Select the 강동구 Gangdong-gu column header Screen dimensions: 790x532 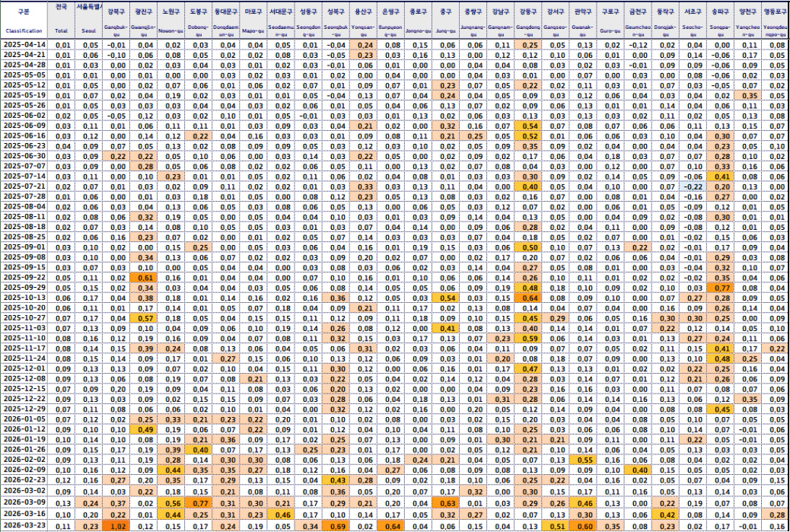pos(527,20)
